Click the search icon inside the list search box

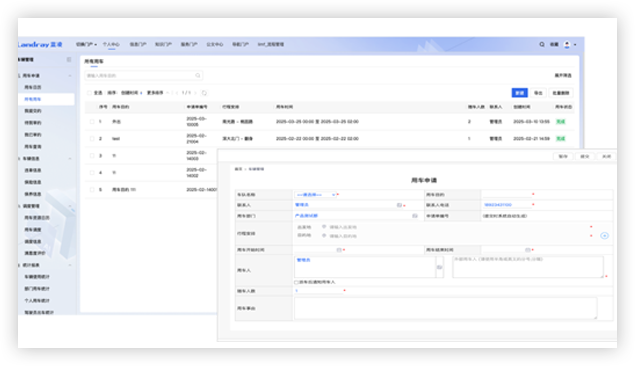pyautogui.click(x=198, y=75)
